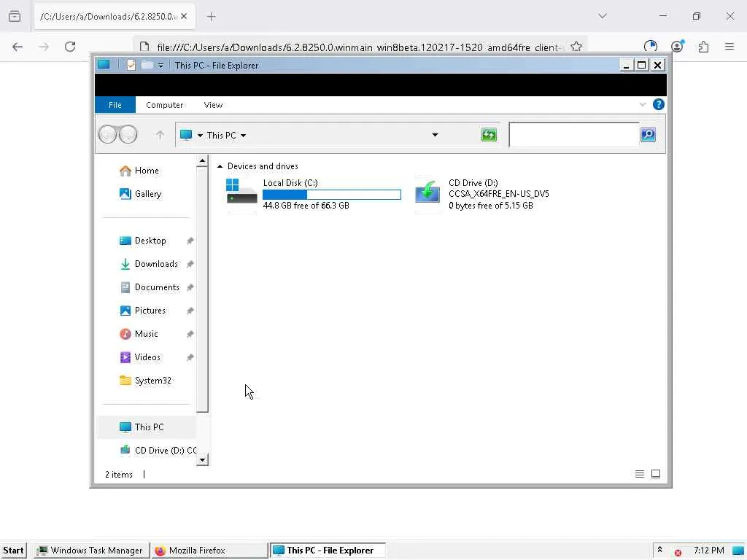Viewport: 747px width, 560px height.
Task: Click the This PC breadcrumb in address bar
Action: tap(222, 135)
